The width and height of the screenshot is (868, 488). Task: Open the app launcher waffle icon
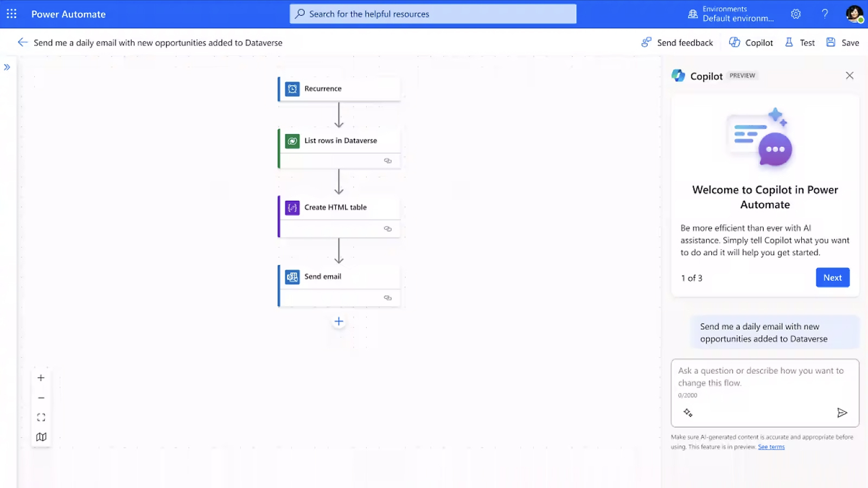(x=11, y=14)
